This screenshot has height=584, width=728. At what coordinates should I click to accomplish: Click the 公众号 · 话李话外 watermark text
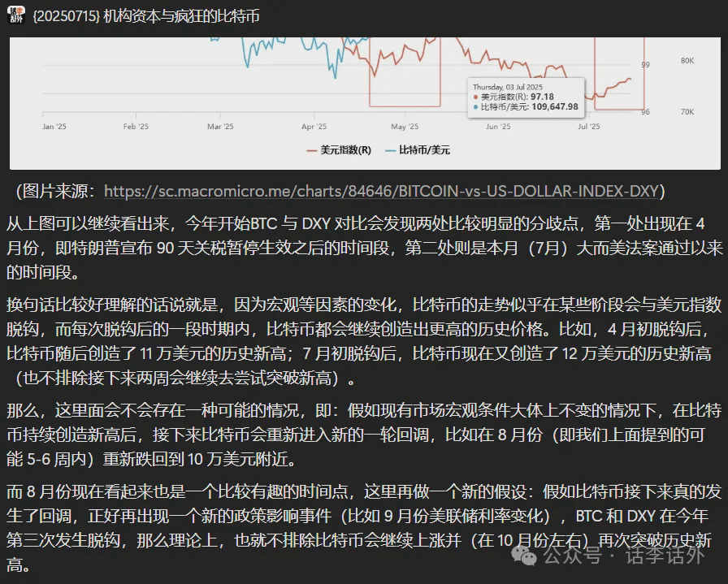click(622, 557)
